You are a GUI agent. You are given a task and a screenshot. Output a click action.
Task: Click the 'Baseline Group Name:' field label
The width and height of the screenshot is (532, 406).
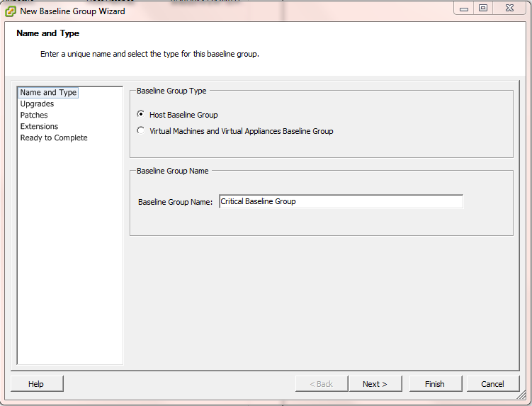point(175,202)
